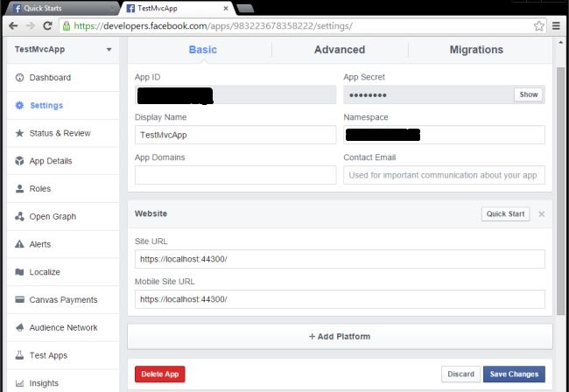Click the browser address bar URL
569x392 pixels.
pos(213,25)
